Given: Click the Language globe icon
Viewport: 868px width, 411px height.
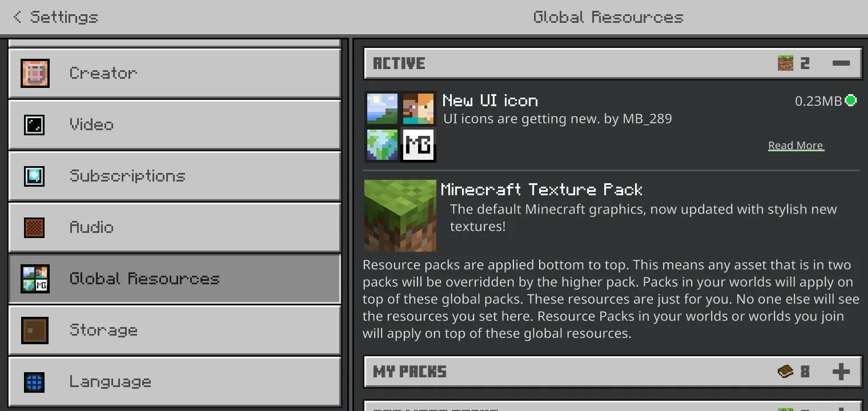Looking at the screenshot, I should (x=34, y=382).
